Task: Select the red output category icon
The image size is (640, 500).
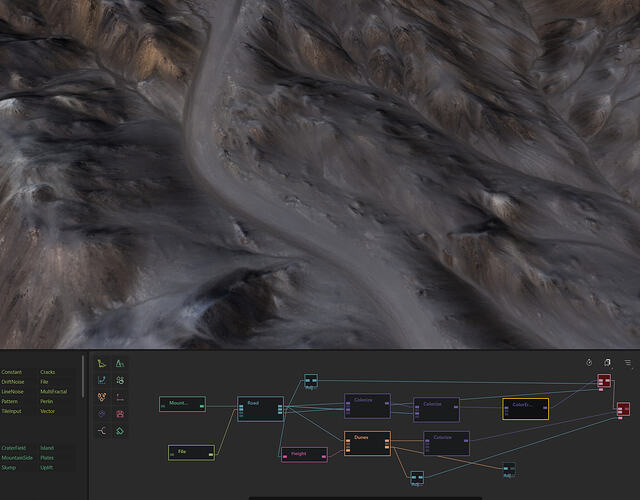Action: [x=120, y=414]
